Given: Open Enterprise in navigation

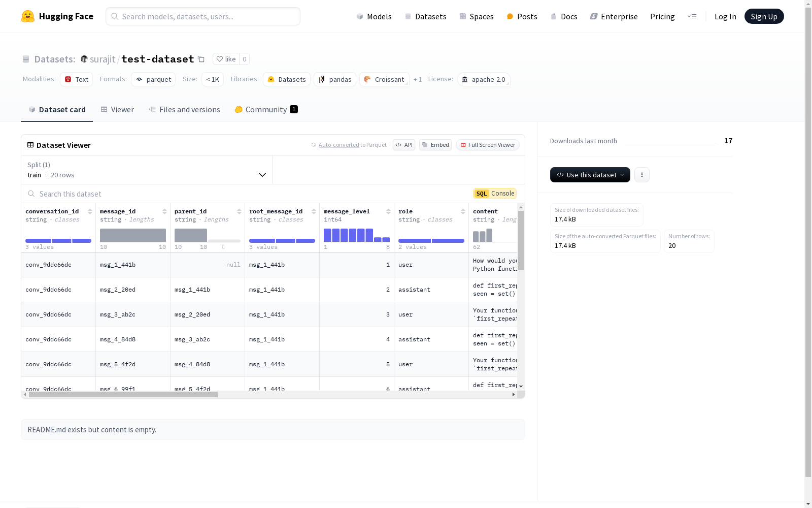Looking at the screenshot, I should pyautogui.click(x=614, y=16).
